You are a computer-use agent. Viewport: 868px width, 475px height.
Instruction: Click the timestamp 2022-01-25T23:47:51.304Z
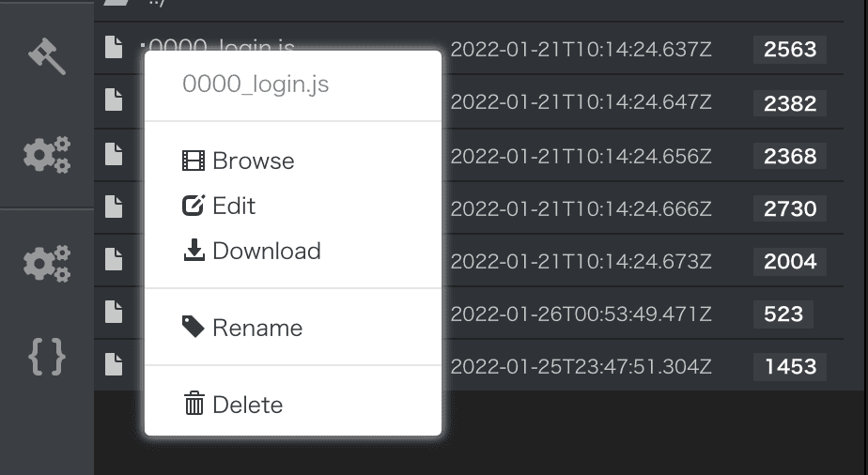581,367
